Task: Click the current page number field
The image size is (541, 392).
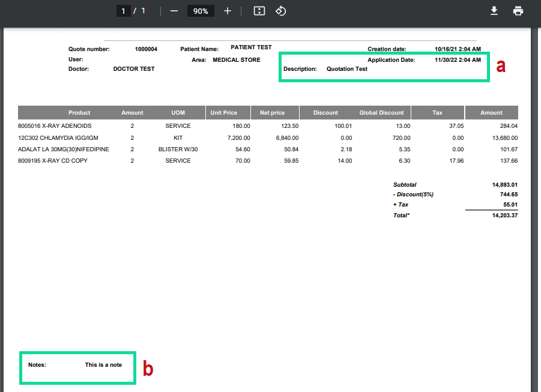Action: coord(123,11)
